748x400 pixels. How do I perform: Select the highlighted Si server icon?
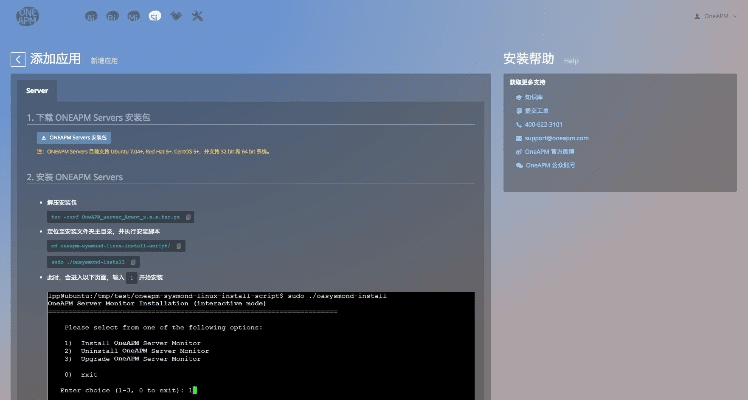click(x=154, y=17)
